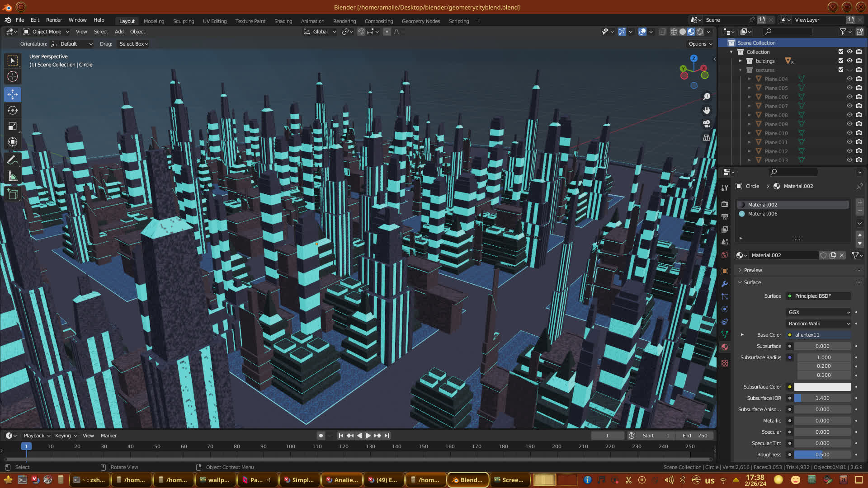Switch to rendered viewport shading

(x=700, y=32)
